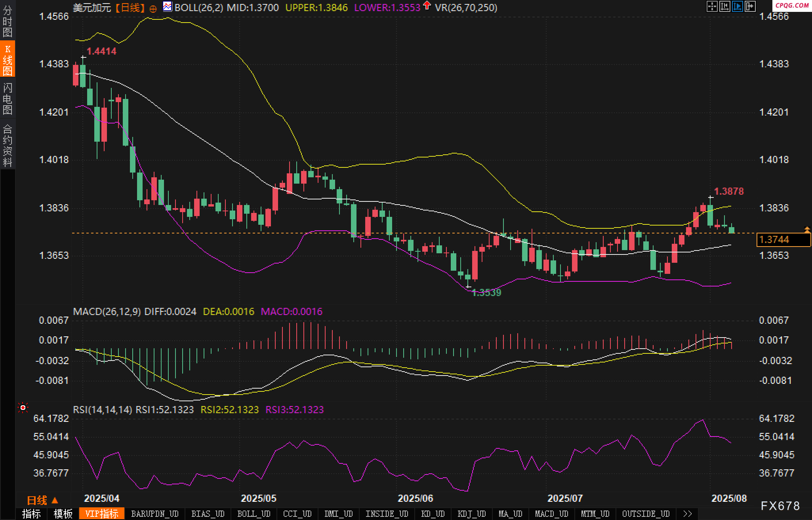Click the orange arrow above the 1.3744 price tag
This screenshot has width=812, height=520.
pyautogui.click(x=807, y=230)
